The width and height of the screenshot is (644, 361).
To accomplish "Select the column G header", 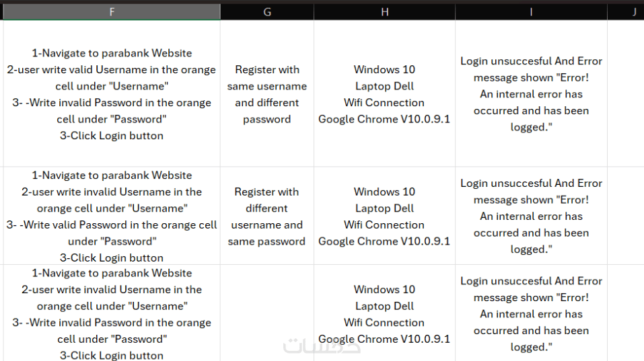I will pos(267,12).
